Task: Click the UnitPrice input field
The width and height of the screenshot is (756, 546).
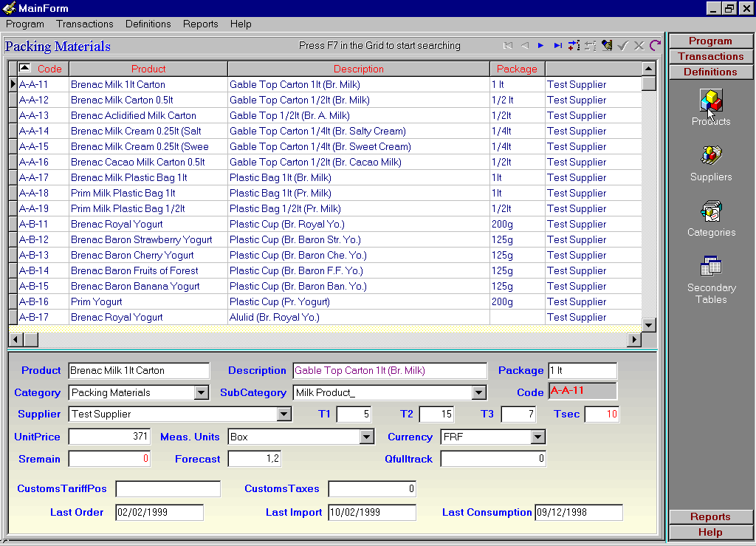Action: tap(110, 437)
